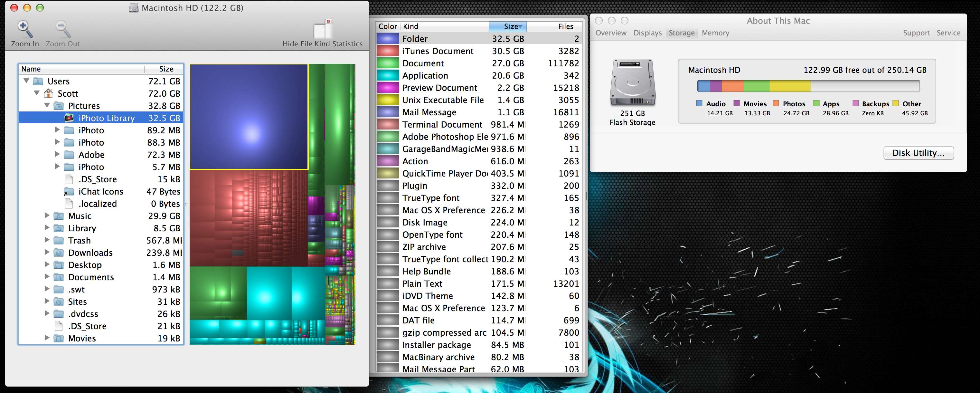This screenshot has width=980, height=393.
Task: Select the Trash row in the tree
Action: coord(101,240)
